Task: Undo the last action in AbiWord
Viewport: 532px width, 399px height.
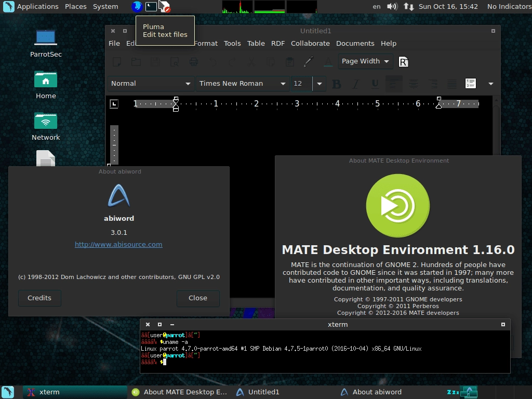Action: (213, 62)
